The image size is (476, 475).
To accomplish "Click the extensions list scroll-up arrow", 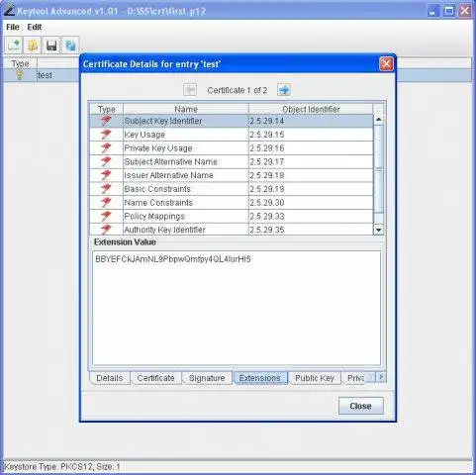I will pos(378,120).
